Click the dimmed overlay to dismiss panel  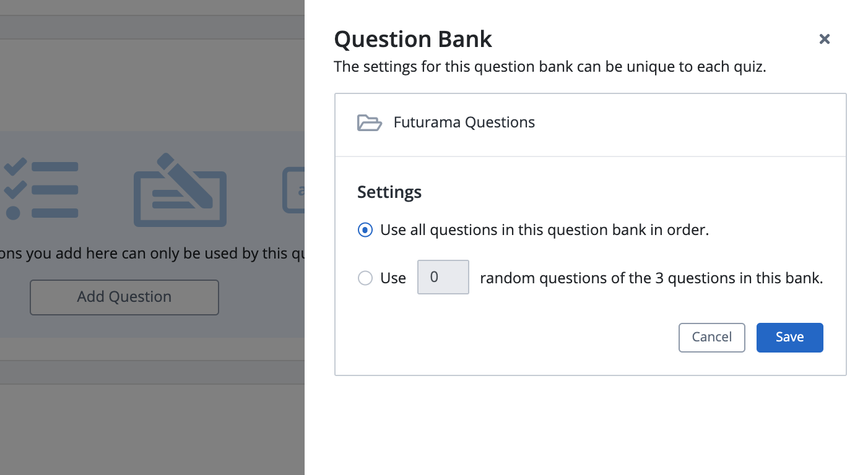(152, 421)
